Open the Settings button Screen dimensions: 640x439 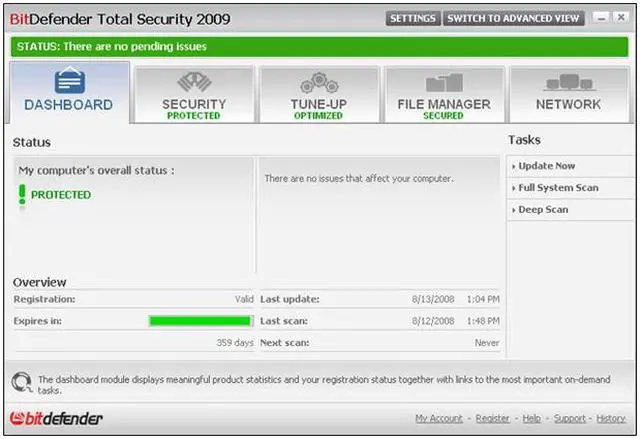pos(412,18)
